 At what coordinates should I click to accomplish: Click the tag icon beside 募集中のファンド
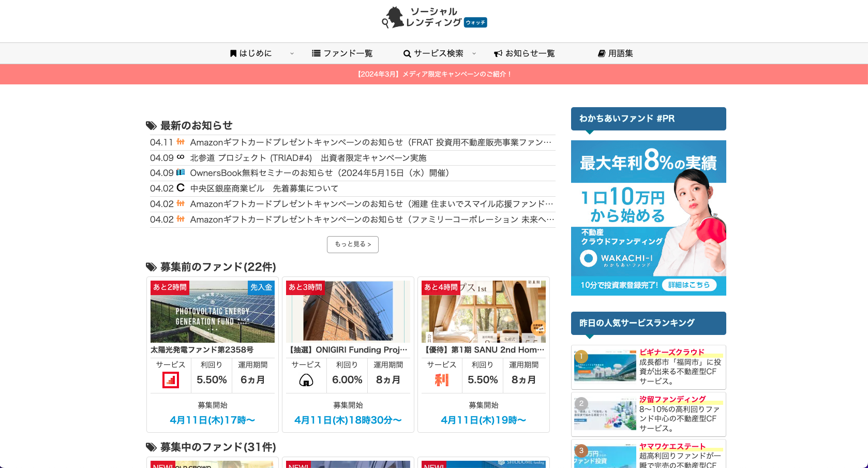coord(151,447)
